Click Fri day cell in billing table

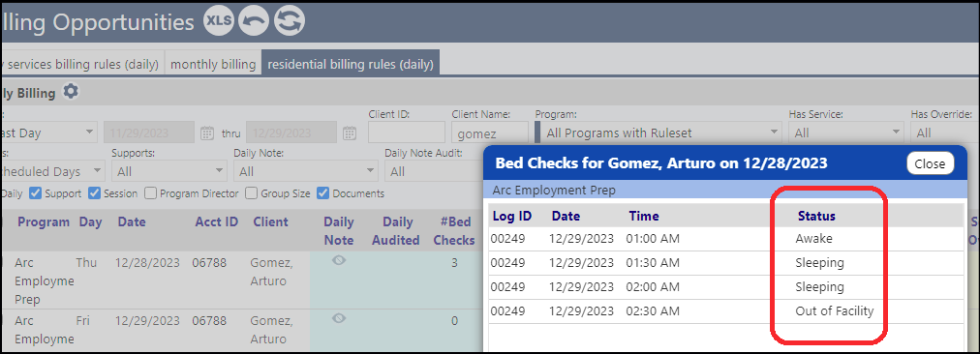[82, 320]
